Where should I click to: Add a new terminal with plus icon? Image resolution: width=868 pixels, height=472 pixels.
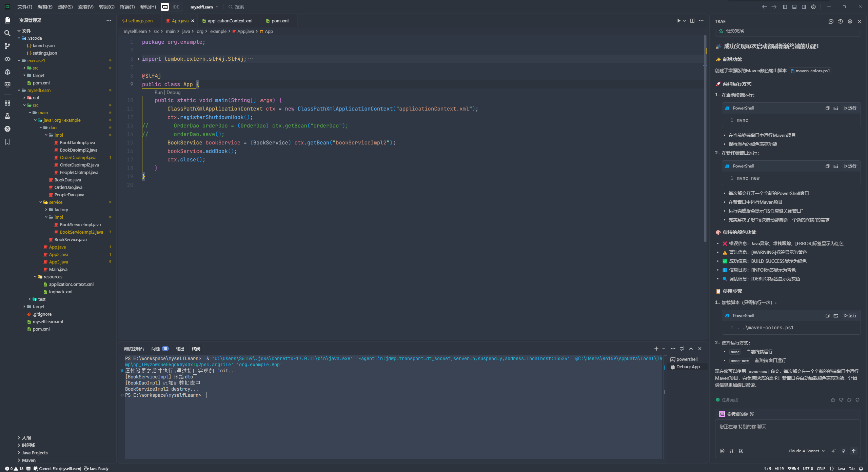pos(656,349)
